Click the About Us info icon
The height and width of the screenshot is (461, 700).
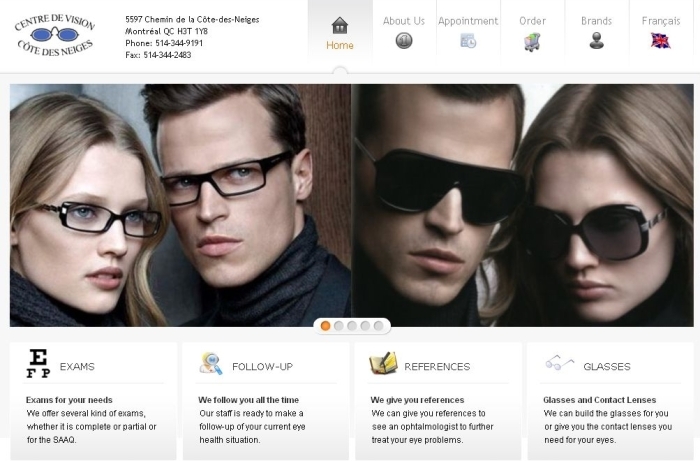(404, 41)
